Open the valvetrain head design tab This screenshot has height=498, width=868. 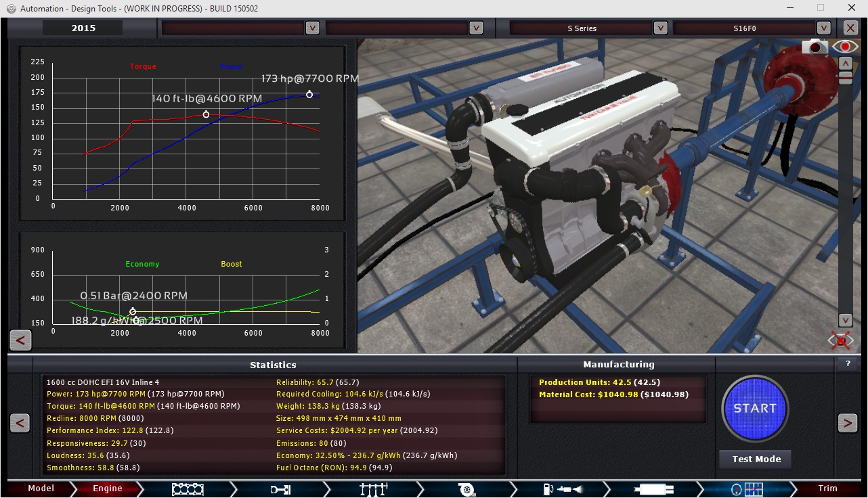pyautogui.click(x=373, y=489)
